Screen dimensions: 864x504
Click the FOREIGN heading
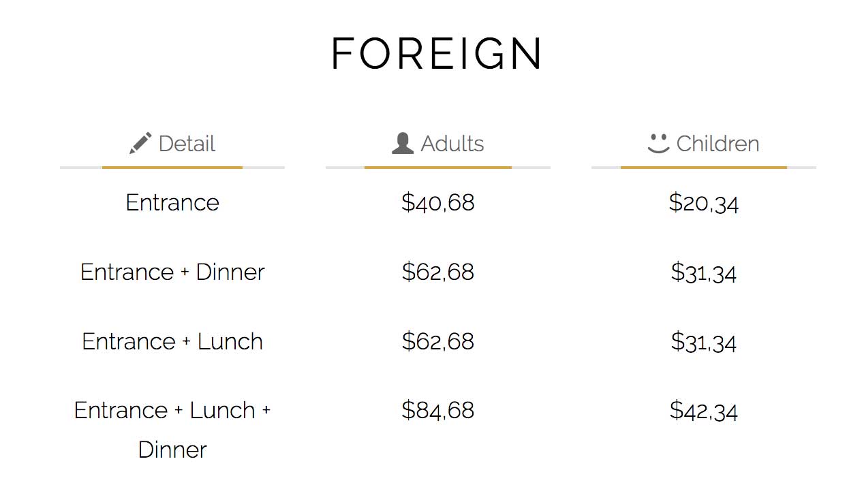[x=437, y=54]
